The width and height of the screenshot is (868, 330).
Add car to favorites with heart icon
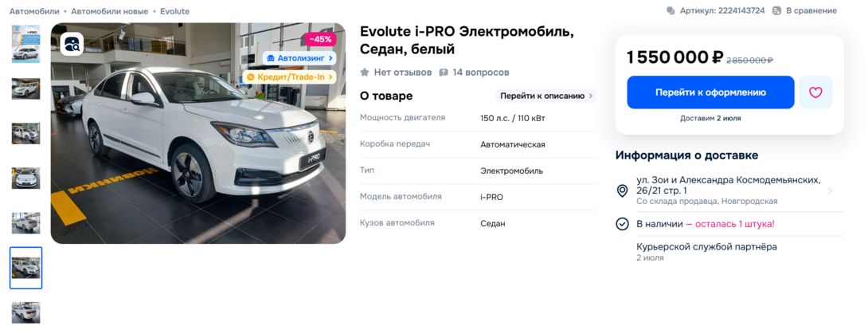coord(815,92)
